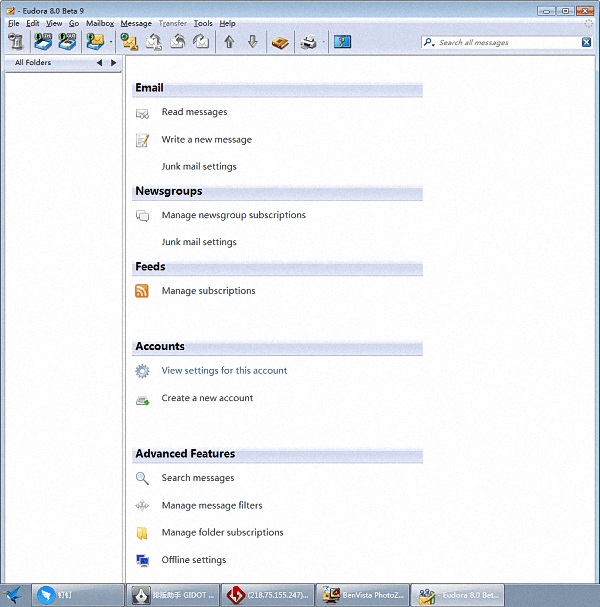
Task: Open the Out mailbox toolbar icon
Action: pyautogui.click(x=68, y=42)
